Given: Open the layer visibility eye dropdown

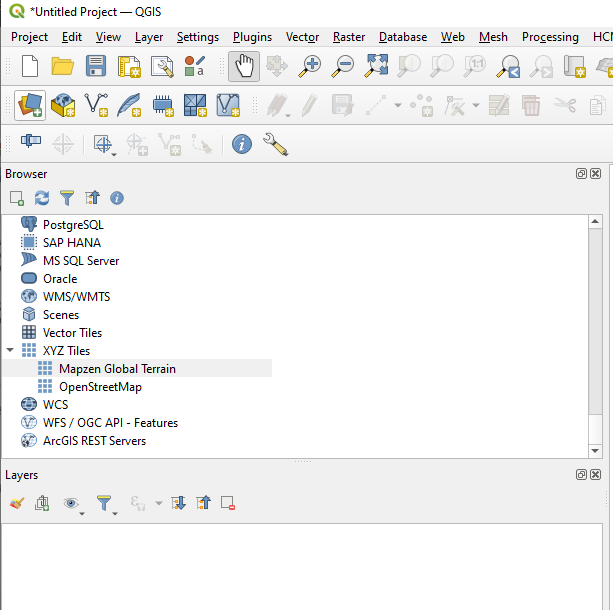Looking at the screenshot, I should pyautogui.click(x=72, y=503).
